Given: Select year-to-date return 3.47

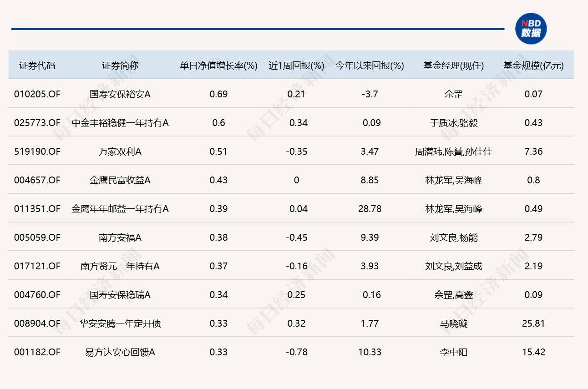Looking at the screenshot, I should [370, 152].
